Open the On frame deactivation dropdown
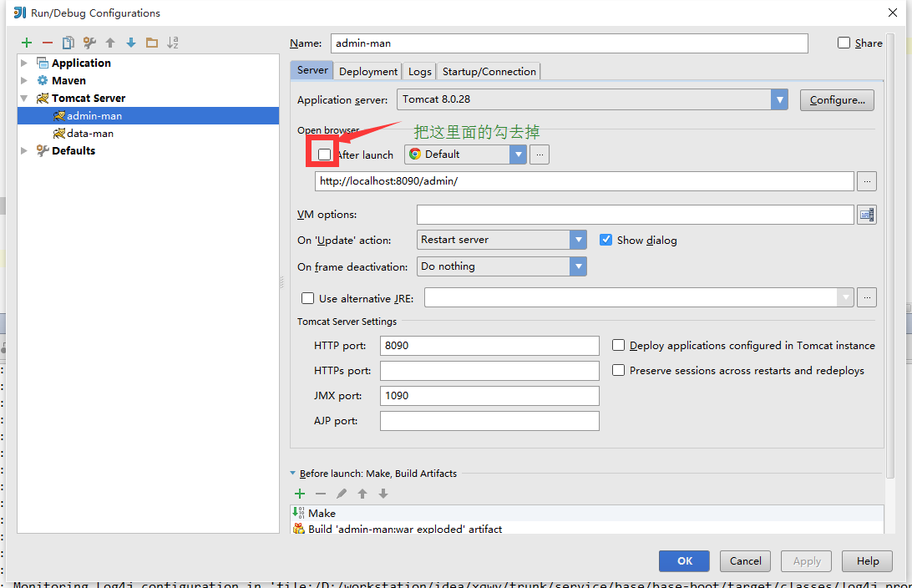 [578, 266]
